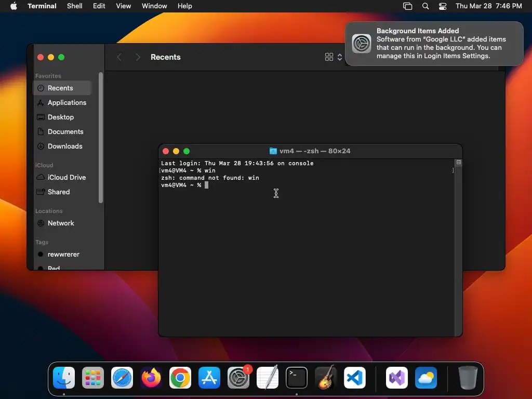The height and width of the screenshot is (399, 532).
Task: Open the Window menu
Action: 154,6
